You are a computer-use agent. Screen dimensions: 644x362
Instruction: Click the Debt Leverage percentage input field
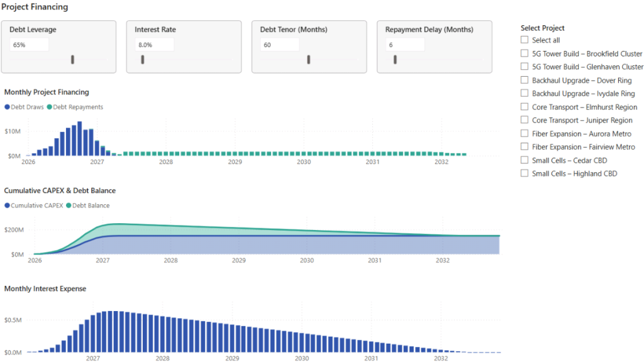click(x=30, y=44)
